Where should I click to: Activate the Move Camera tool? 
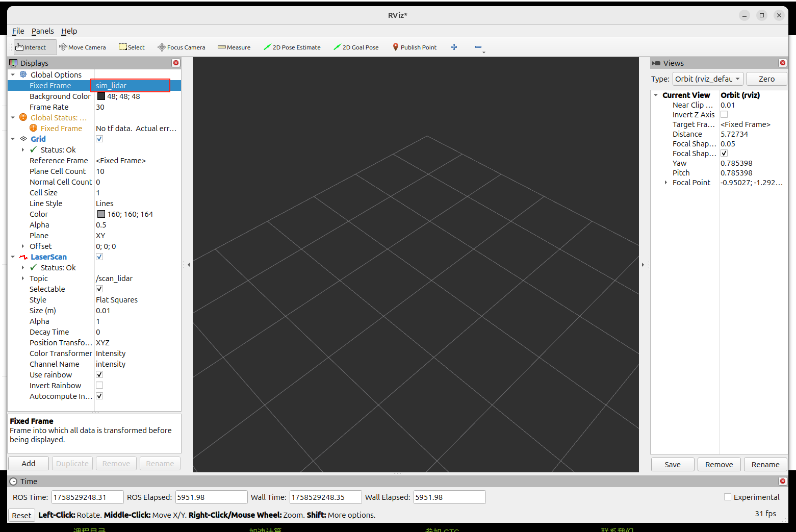83,47
